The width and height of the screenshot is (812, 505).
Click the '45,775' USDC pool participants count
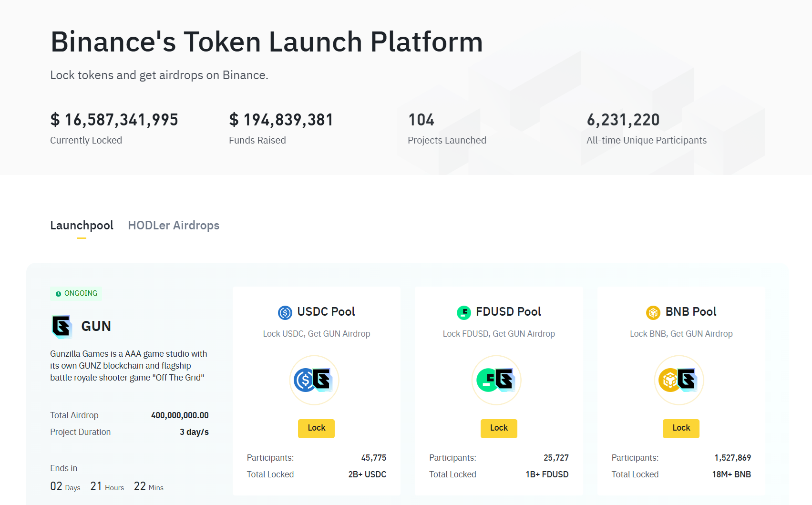(374, 458)
